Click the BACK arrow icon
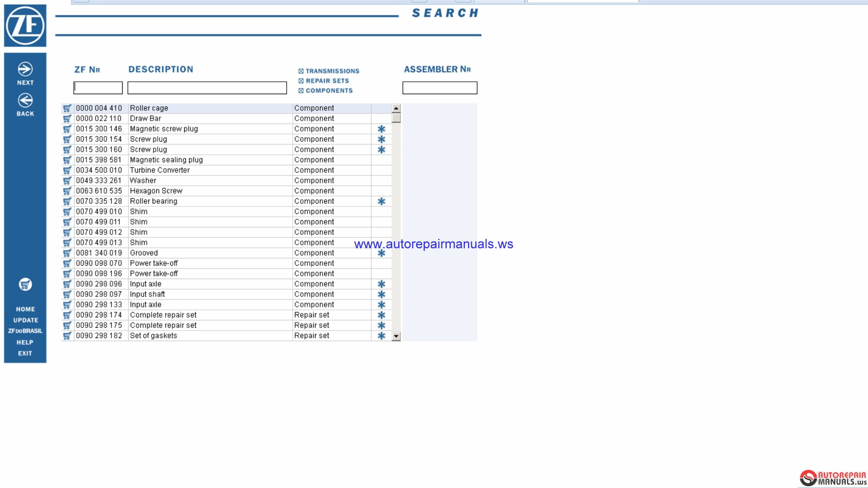868x488 pixels. (24, 100)
